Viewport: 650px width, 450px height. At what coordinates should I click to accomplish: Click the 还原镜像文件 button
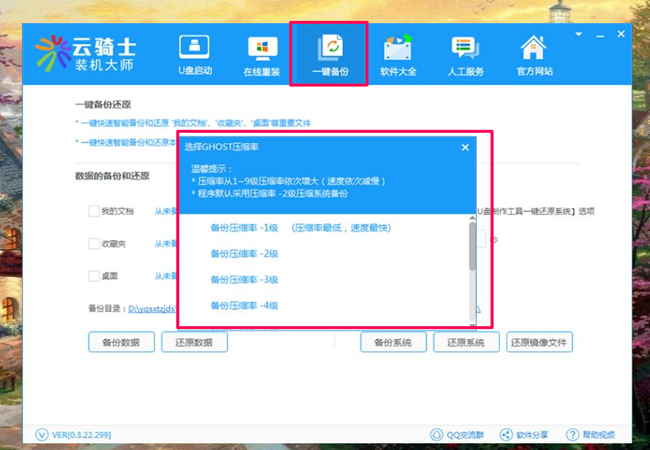(539, 342)
